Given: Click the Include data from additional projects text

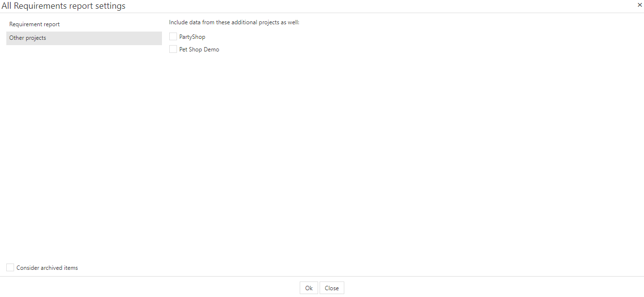Looking at the screenshot, I should (234, 22).
